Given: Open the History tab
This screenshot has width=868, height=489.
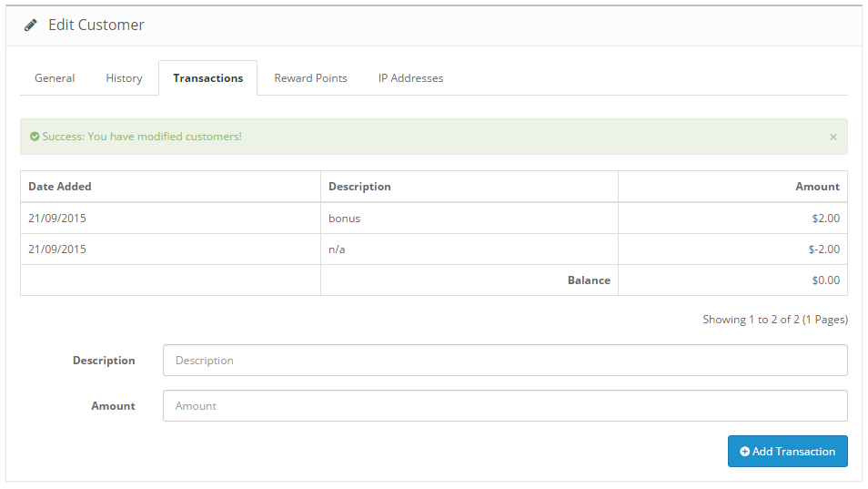Looking at the screenshot, I should click(124, 78).
